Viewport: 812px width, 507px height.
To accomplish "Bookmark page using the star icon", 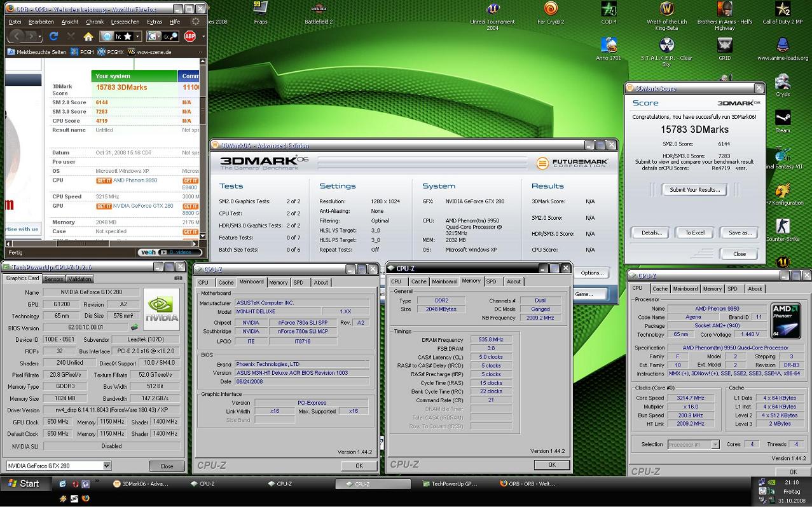I will pos(128,36).
